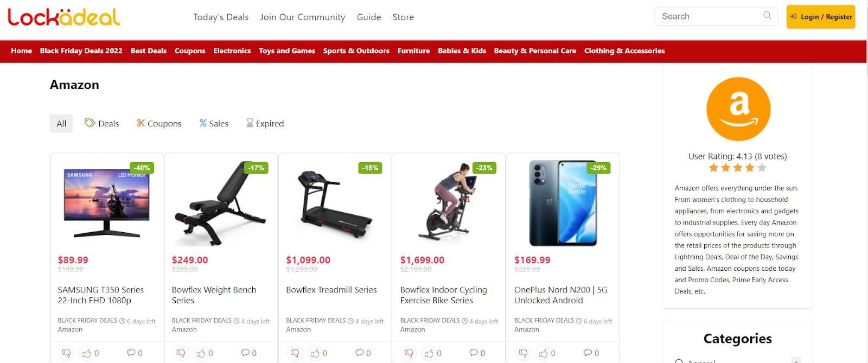Viewport: 868px width, 363px height.
Task: Go to Electronics in red navigation
Action: (x=232, y=50)
